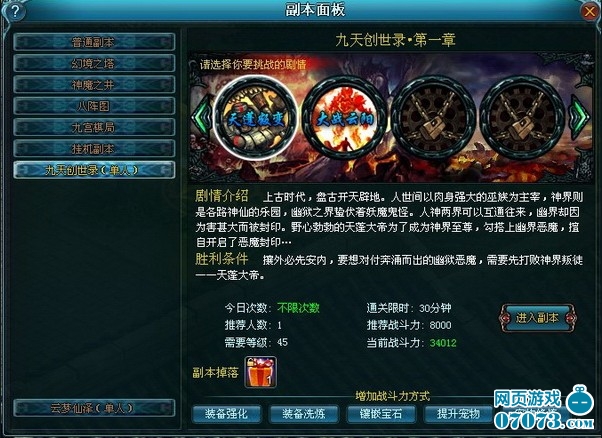
Task: Click the 进入副本 enter dungeon button
Action: click(537, 318)
